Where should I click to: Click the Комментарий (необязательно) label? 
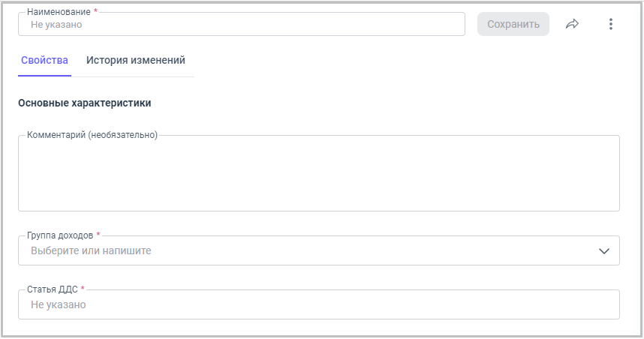pos(92,135)
